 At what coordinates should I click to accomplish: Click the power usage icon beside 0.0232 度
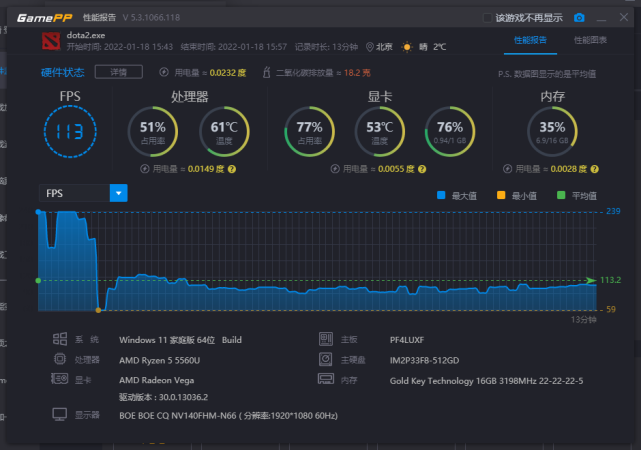(x=164, y=72)
